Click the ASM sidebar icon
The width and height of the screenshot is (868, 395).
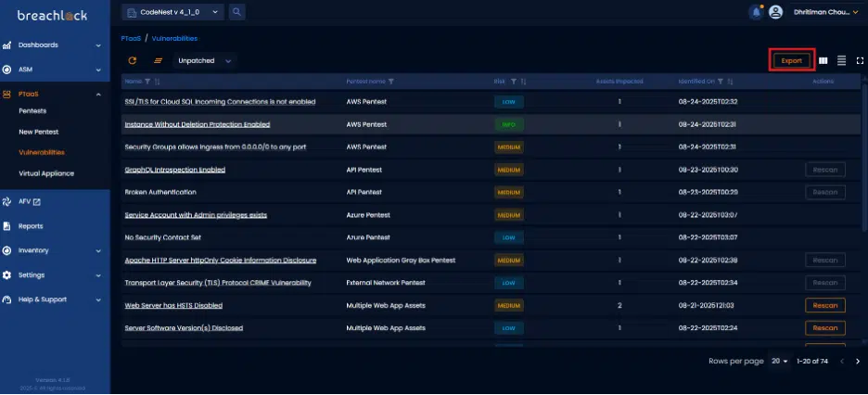(x=6, y=70)
